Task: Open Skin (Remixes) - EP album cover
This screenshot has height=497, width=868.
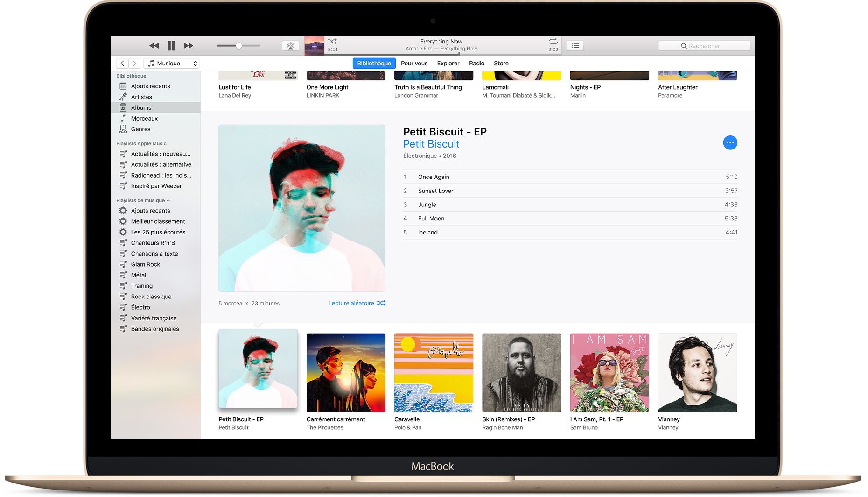Action: pyautogui.click(x=522, y=373)
